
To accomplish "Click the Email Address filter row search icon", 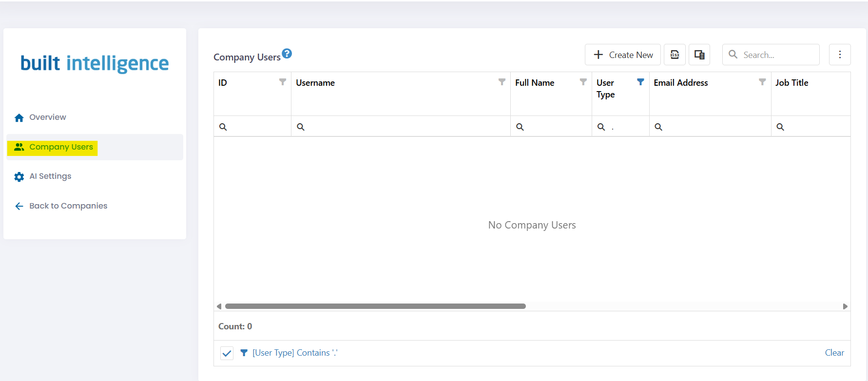I will [658, 127].
